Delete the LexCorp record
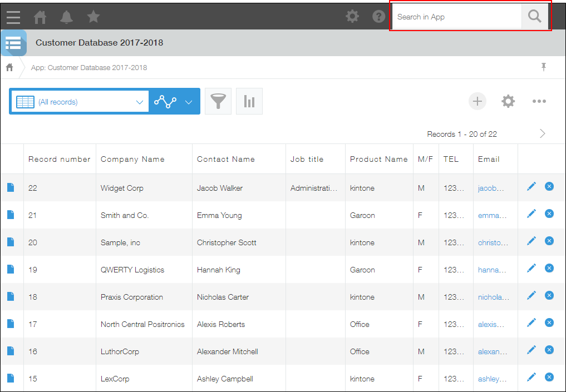The width and height of the screenshot is (566, 392). [549, 377]
